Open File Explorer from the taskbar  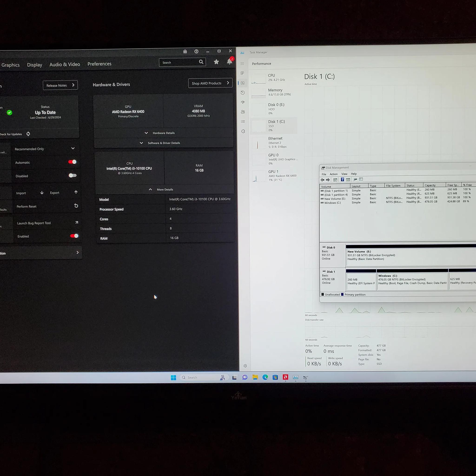255,377
